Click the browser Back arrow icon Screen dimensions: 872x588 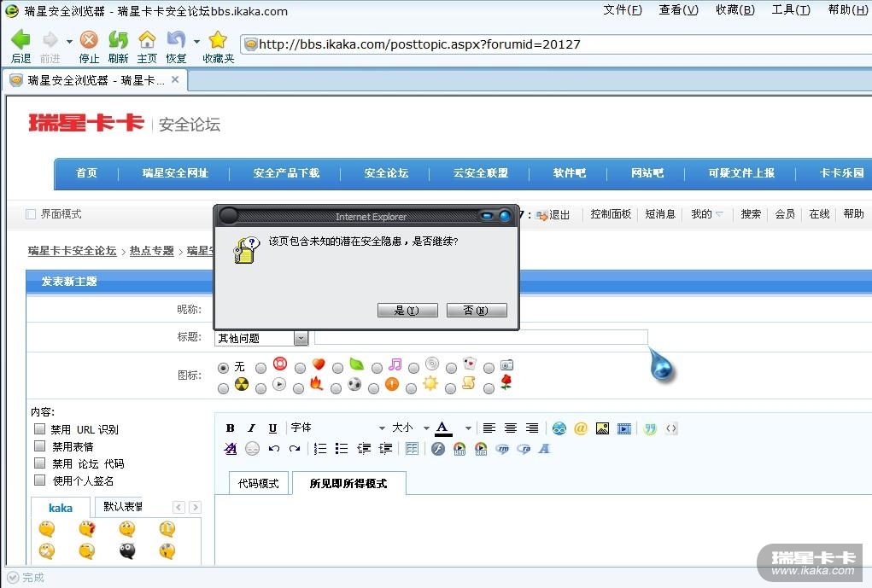(x=20, y=39)
